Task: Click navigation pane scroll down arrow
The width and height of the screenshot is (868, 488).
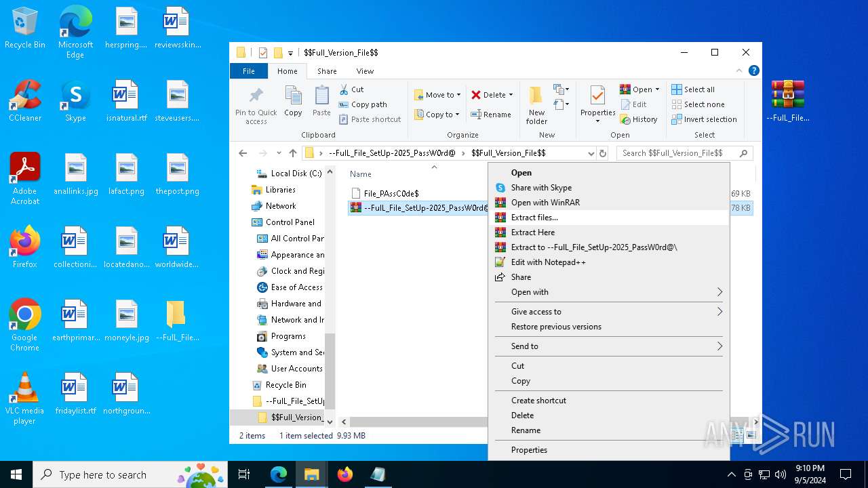Action: point(330,422)
